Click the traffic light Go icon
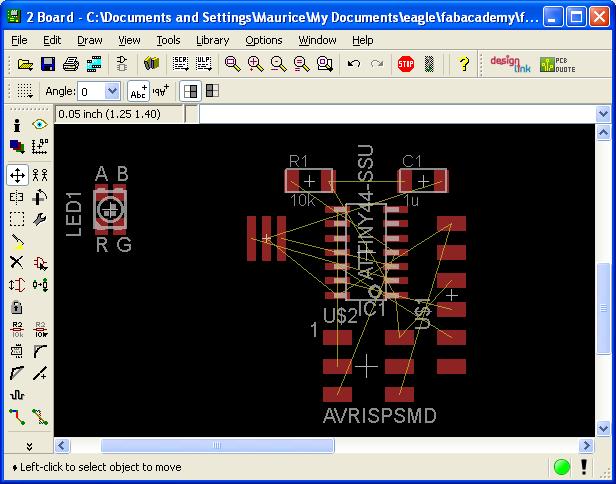 (429, 63)
